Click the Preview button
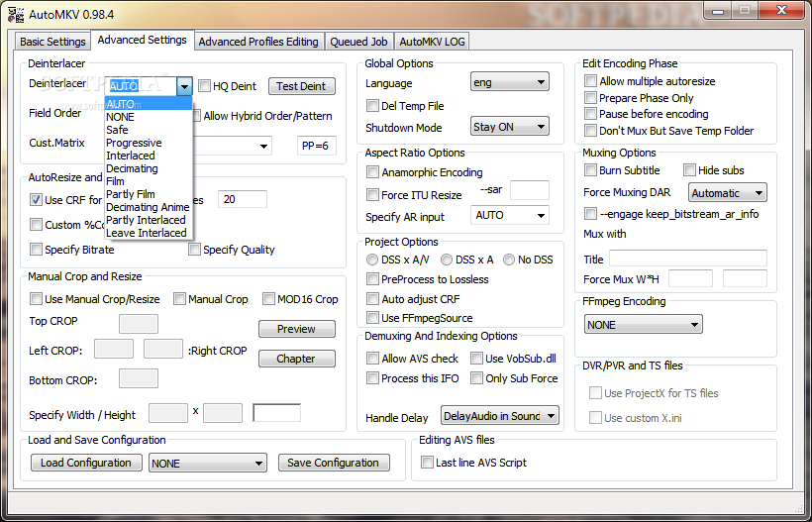Image resolution: width=812 pixels, height=522 pixels. (297, 329)
